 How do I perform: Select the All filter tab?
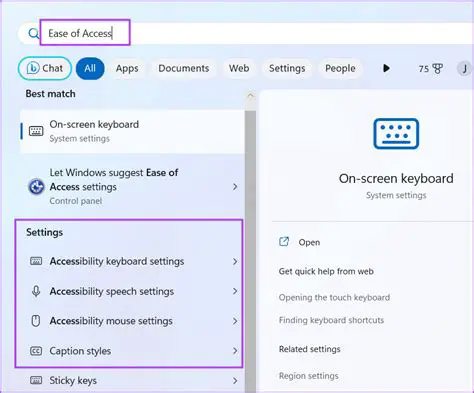(x=90, y=68)
